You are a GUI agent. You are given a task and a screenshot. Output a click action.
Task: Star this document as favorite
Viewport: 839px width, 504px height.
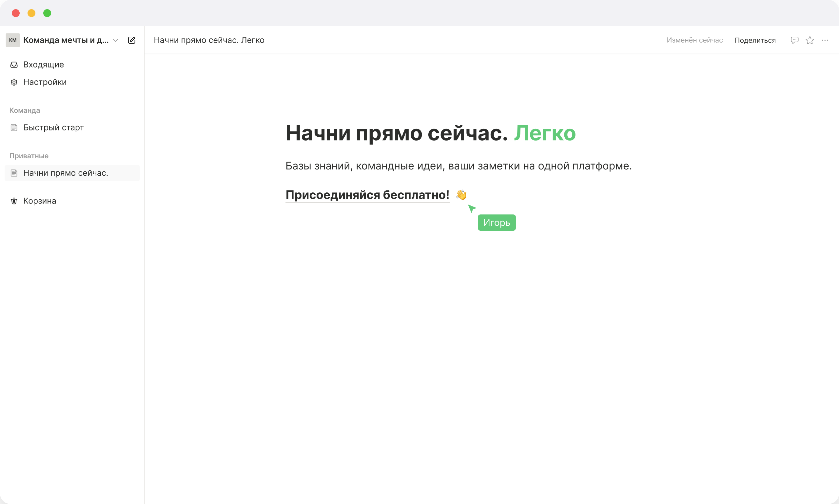810,40
